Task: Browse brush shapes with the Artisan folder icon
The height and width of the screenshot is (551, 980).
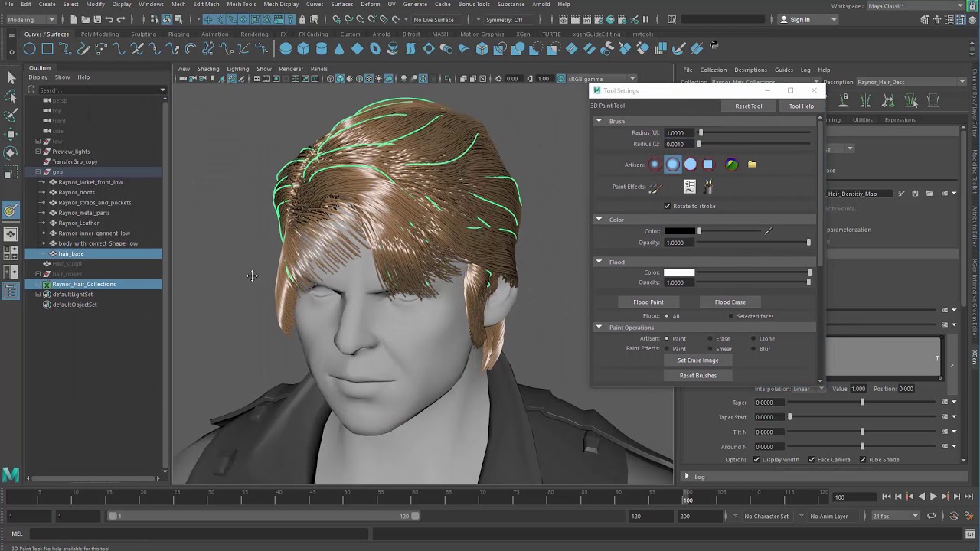Action: coord(752,164)
